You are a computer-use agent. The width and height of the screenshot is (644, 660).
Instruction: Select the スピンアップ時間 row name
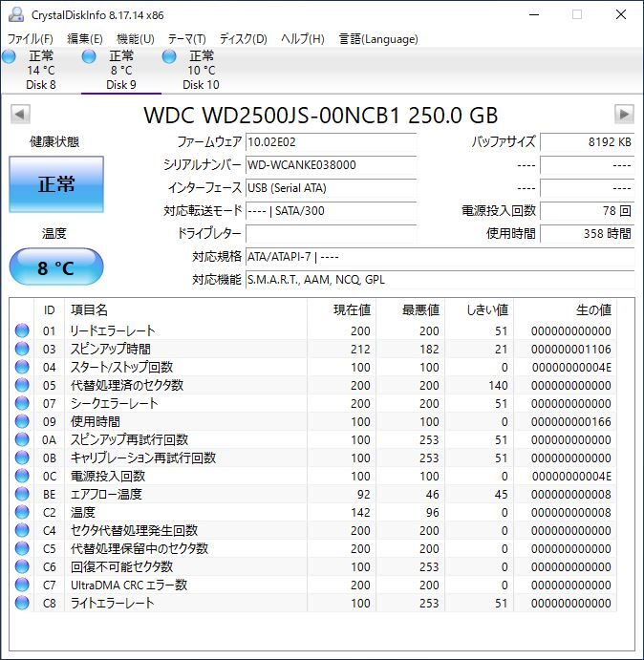111,349
